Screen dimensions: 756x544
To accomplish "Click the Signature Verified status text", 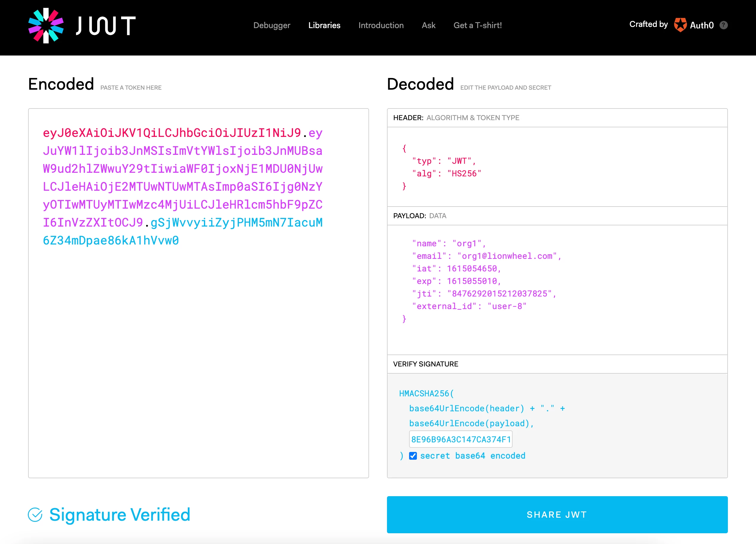I will tap(120, 514).
